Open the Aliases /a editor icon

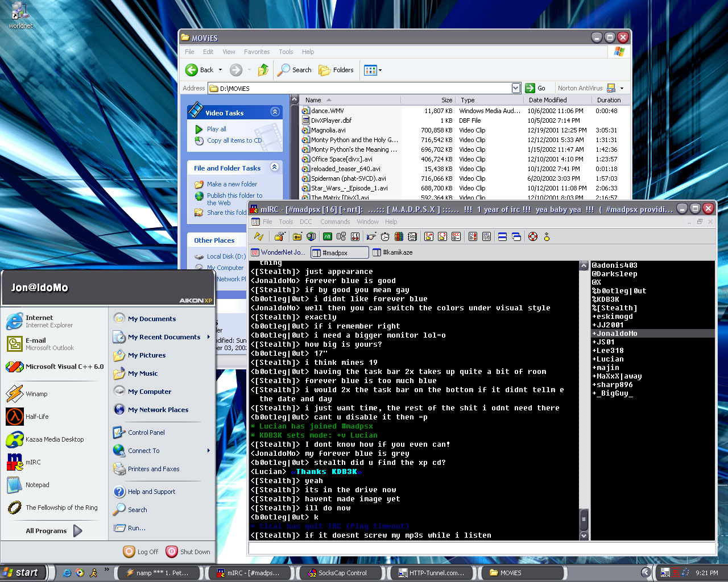coord(328,236)
